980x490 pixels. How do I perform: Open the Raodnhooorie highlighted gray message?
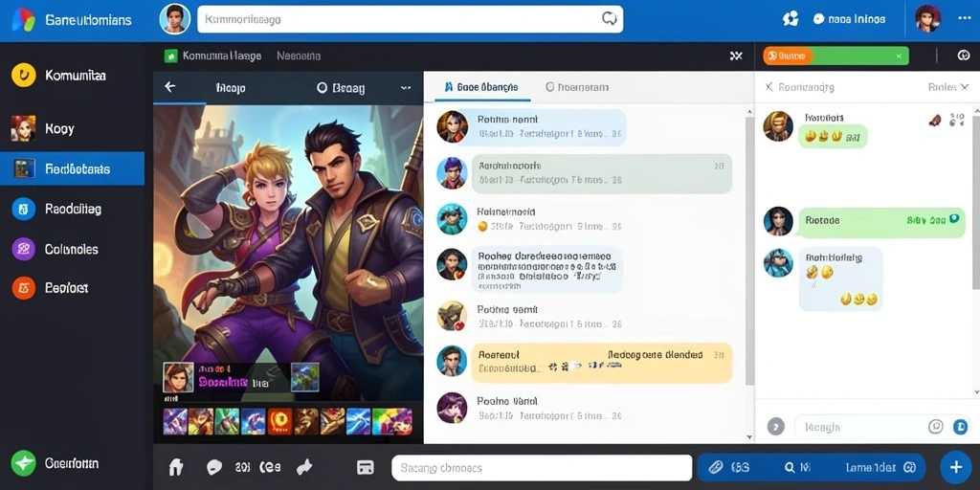point(601,173)
